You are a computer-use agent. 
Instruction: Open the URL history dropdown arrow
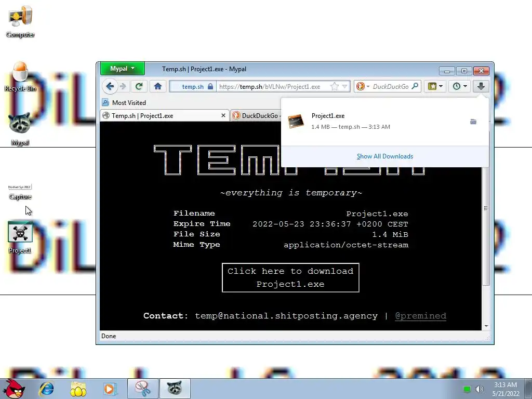click(x=345, y=87)
